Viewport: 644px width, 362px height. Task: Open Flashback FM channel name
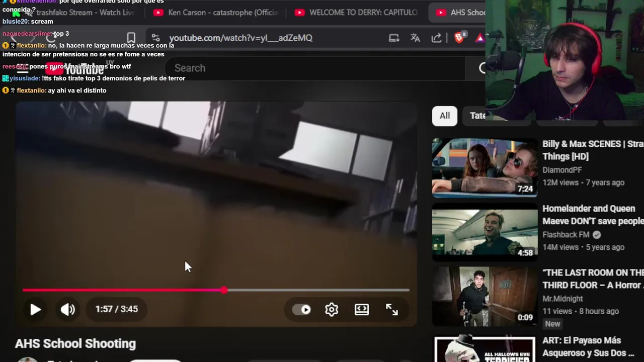coord(566,235)
